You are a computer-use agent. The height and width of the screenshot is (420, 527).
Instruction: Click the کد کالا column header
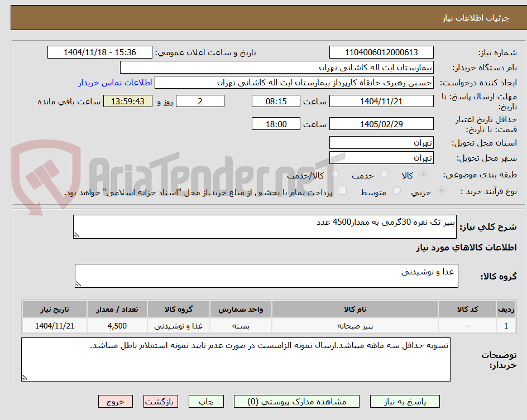[x=467, y=309]
